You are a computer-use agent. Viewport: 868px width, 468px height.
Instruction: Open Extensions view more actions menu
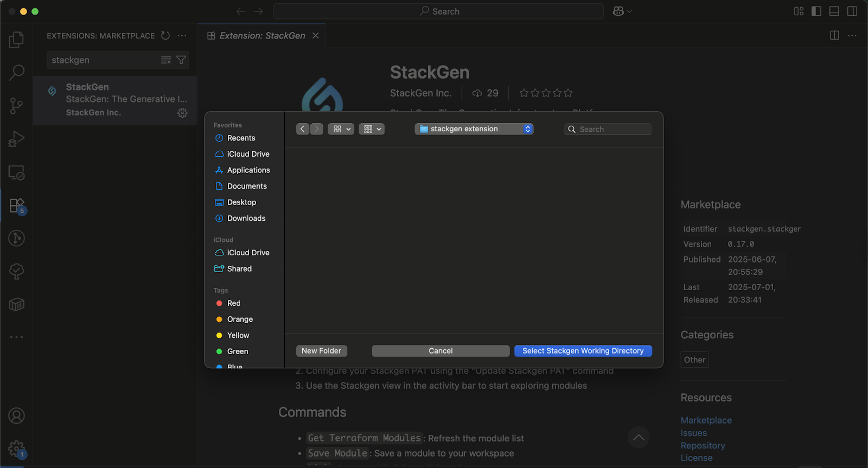tap(182, 36)
